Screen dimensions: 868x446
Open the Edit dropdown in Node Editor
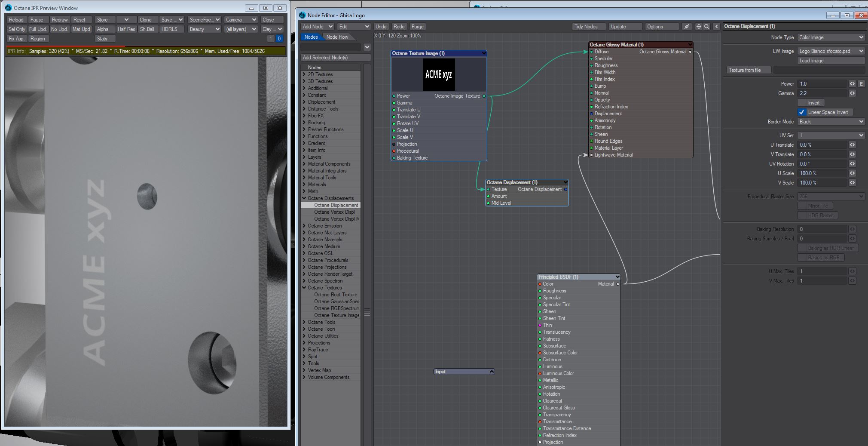click(354, 27)
